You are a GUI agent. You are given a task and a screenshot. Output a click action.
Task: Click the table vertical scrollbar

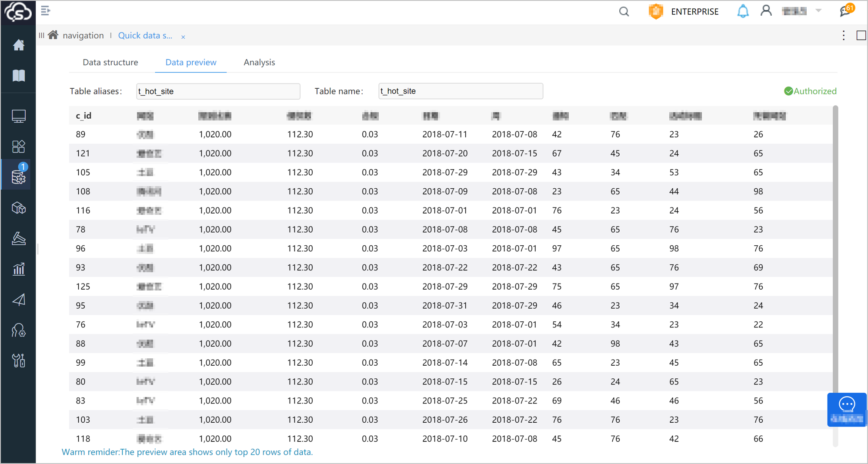click(x=835, y=276)
